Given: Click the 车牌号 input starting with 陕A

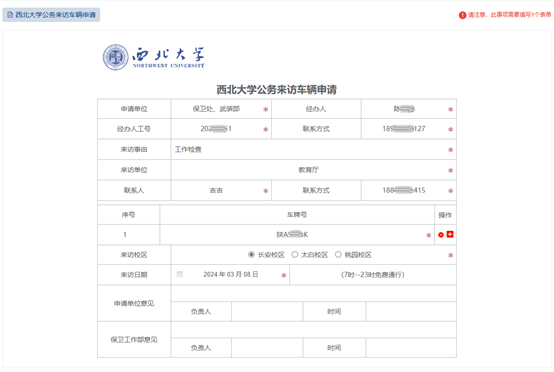Looking at the screenshot, I should tap(292, 235).
